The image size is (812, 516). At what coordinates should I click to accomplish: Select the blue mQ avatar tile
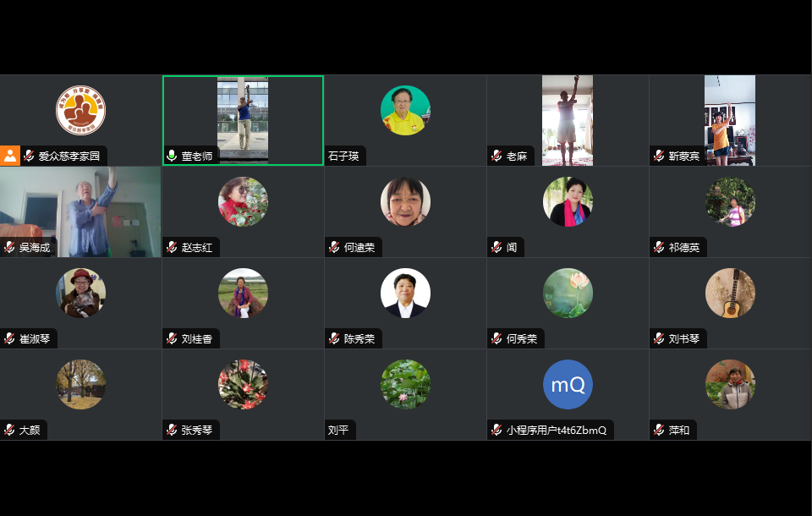coord(568,384)
